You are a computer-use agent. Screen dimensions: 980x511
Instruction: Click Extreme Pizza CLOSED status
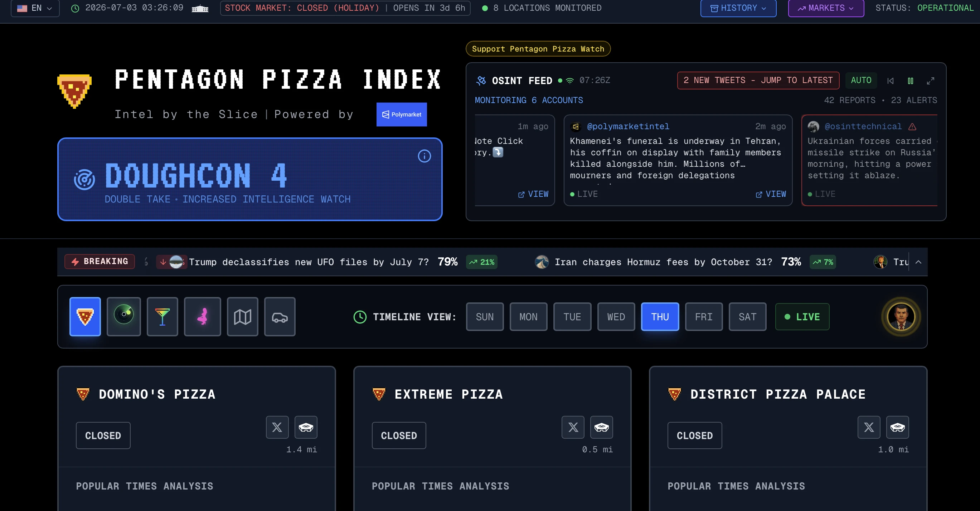tap(399, 435)
